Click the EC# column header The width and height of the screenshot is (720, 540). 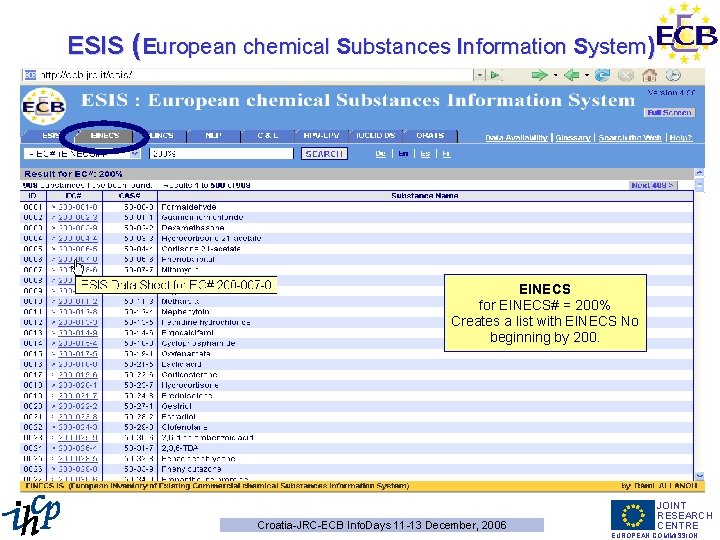point(73,196)
